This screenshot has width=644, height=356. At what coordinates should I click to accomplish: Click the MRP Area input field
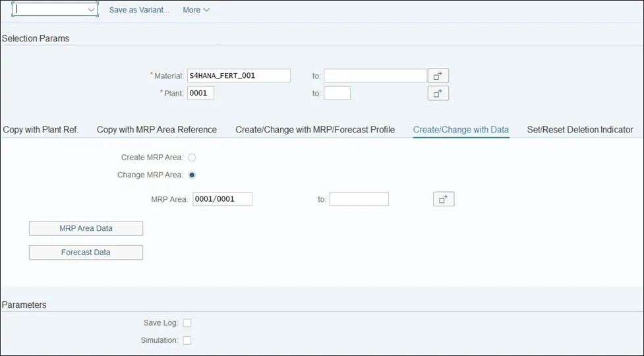click(x=222, y=199)
